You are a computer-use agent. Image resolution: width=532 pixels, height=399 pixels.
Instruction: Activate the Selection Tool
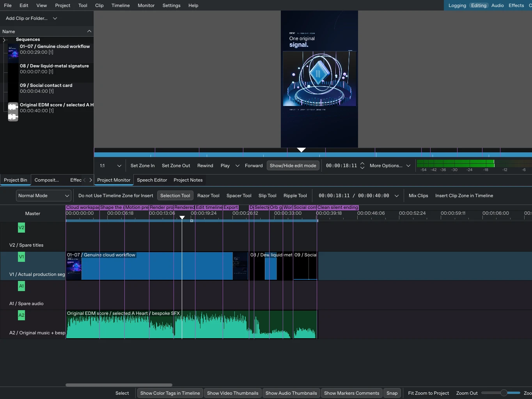175,196
